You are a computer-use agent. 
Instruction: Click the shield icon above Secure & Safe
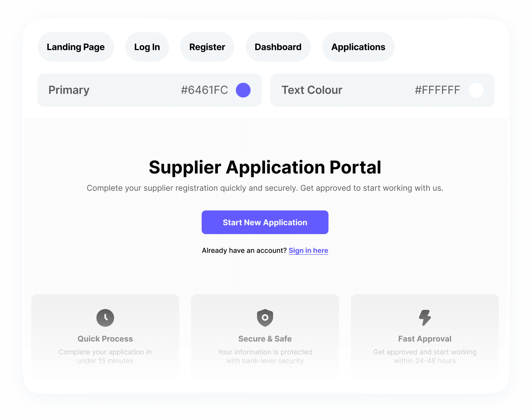[x=265, y=318]
